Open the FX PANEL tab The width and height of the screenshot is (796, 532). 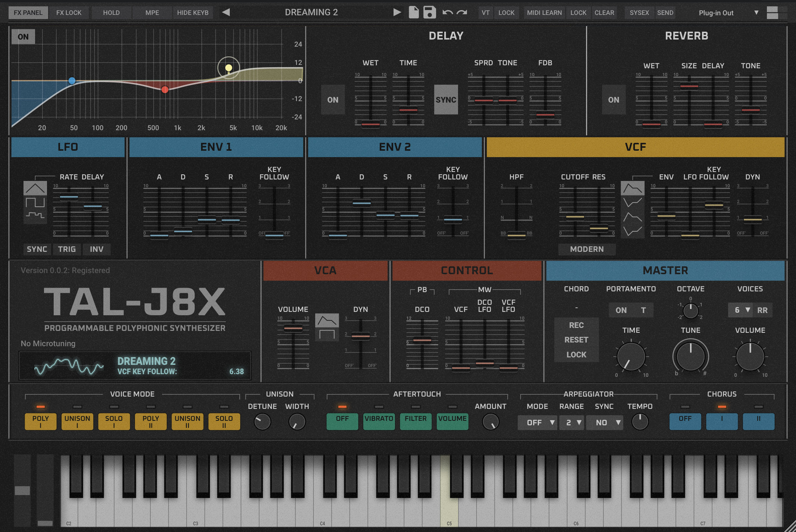28,13
